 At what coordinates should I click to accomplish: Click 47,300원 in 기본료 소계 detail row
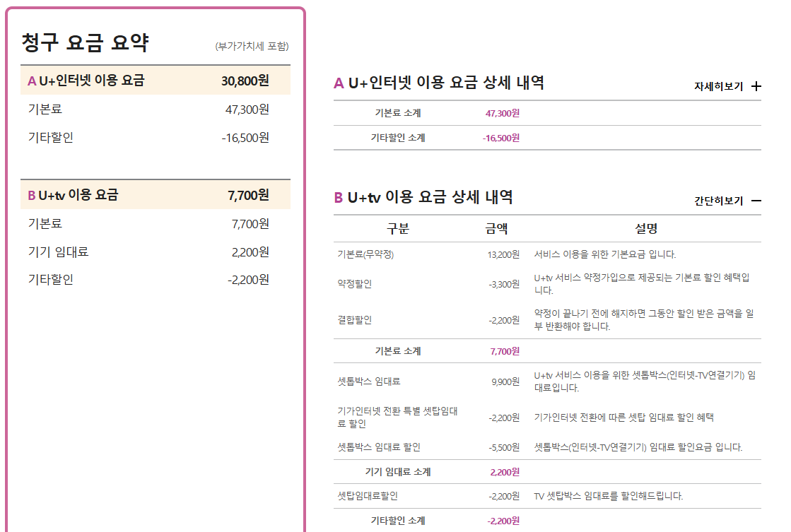(503, 114)
